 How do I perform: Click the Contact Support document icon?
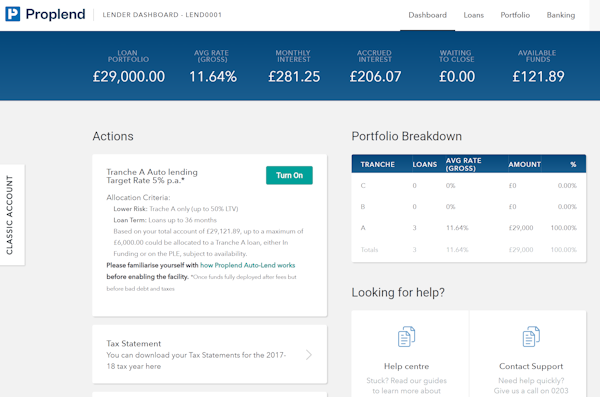531,337
